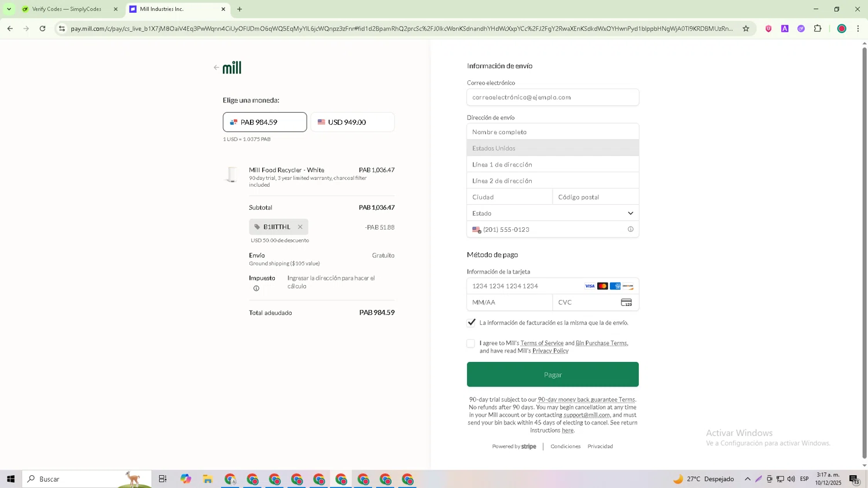The width and height of the screenshot is (868, 488).
Task: Switch to Verify Codes — SimplyCodes tab
Action: [x=69, y=9]
